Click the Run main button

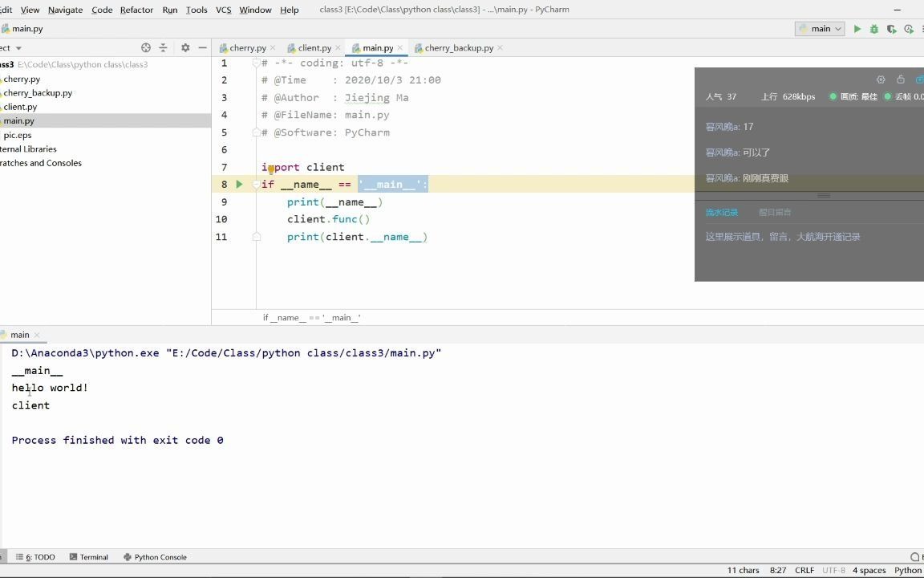click(857, 28)
